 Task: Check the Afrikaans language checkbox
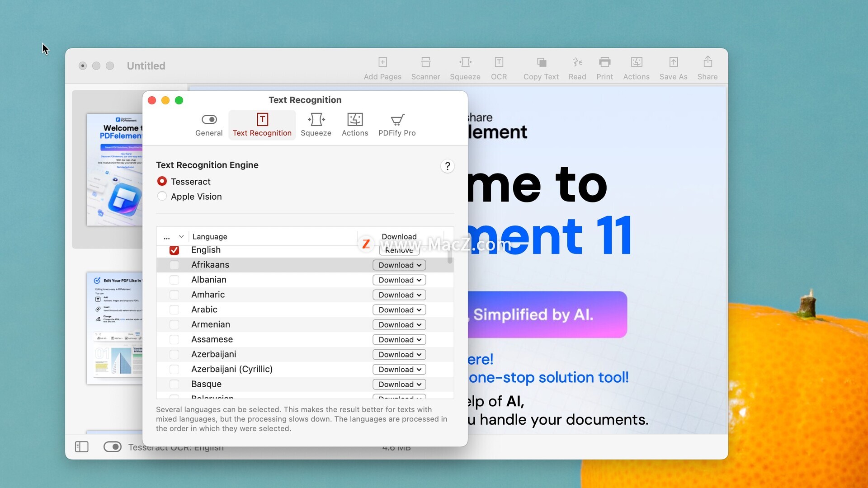pos(174,265)
